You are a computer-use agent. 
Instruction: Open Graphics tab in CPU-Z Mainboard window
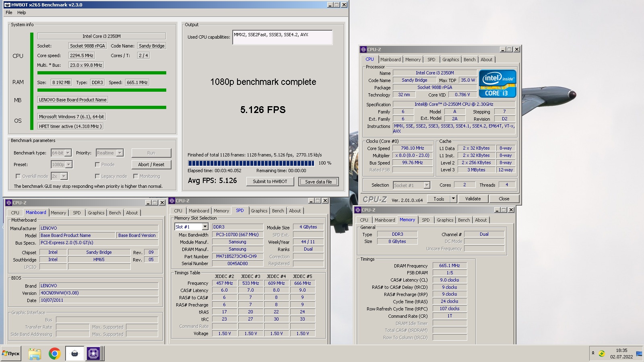96,213
